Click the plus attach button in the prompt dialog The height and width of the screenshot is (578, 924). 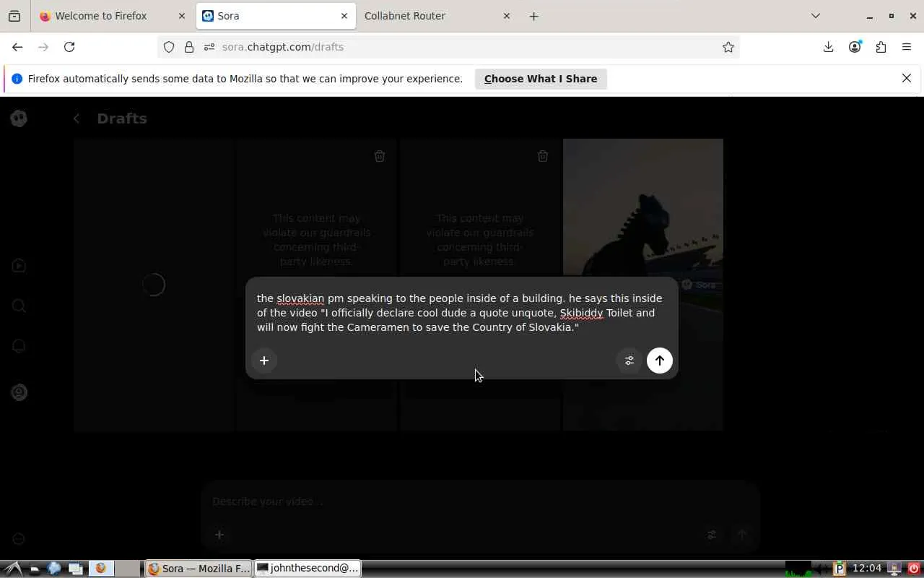[x=264, y=361]
